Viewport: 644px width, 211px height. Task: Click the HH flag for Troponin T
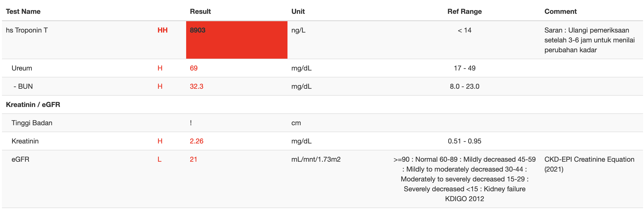click(x=162, y=30)
